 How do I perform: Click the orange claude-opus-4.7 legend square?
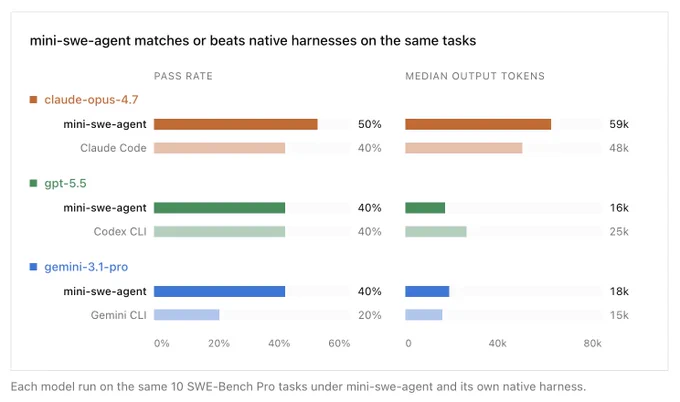(33, 100)
